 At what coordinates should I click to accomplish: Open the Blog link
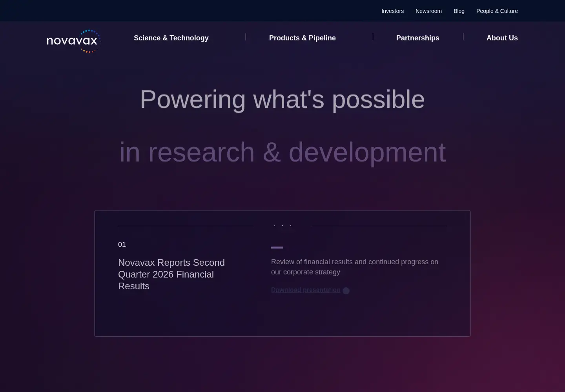459,11
